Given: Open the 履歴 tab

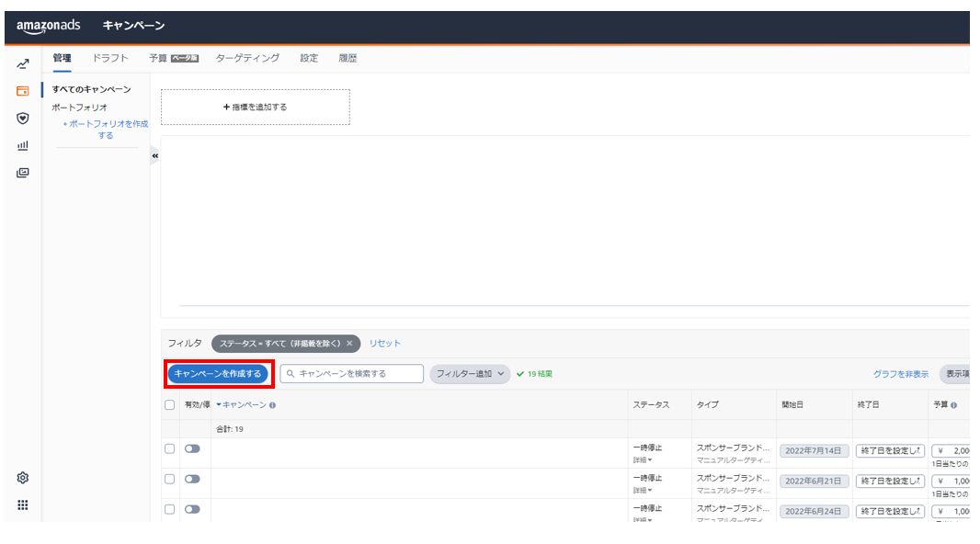Looking at the screenshot, I should (x=348, y=58).
